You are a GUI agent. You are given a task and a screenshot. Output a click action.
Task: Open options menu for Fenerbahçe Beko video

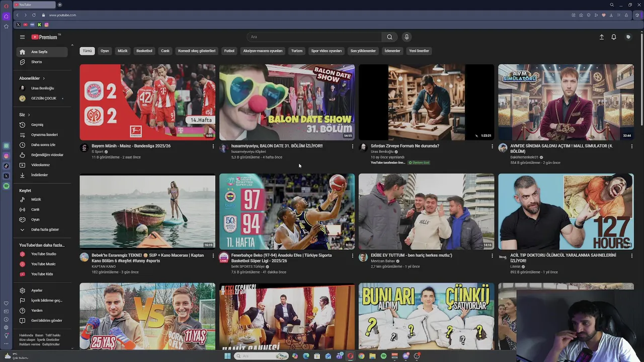tap(352, 255)
